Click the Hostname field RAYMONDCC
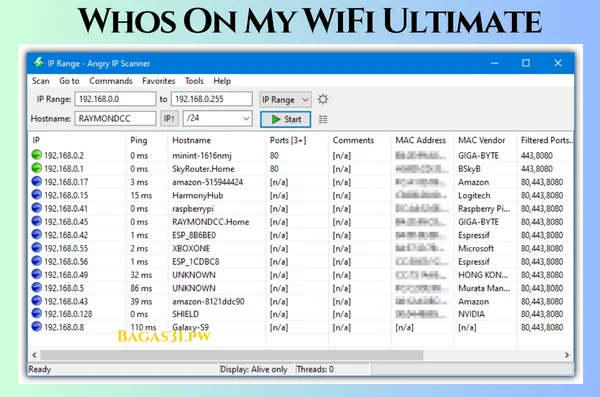This screenshot has height=397, width=600. pos(115,118)
